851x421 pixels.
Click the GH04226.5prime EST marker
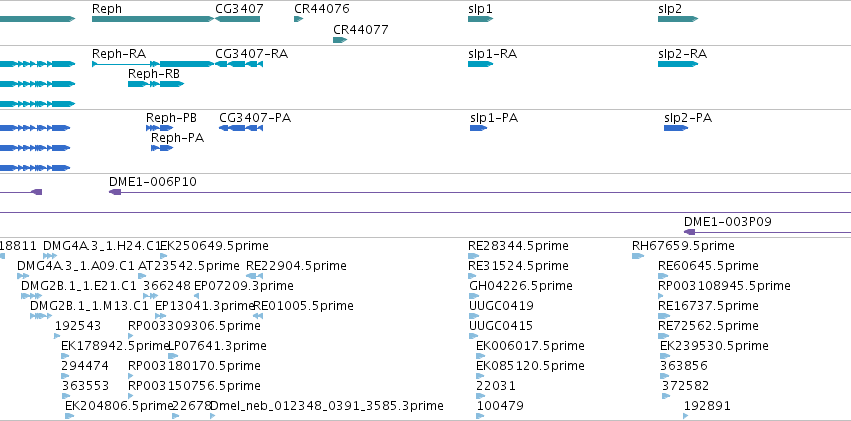click(474, 296)
